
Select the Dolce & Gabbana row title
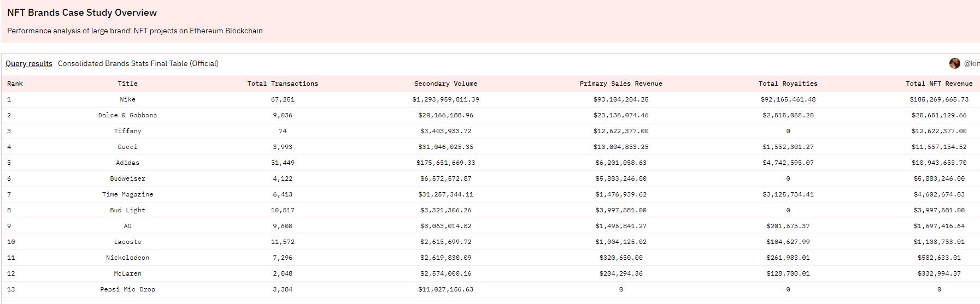tap(127, 115)
